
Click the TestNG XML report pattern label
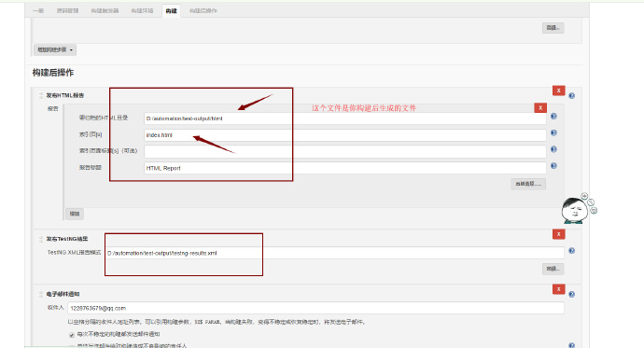point(74,253)
